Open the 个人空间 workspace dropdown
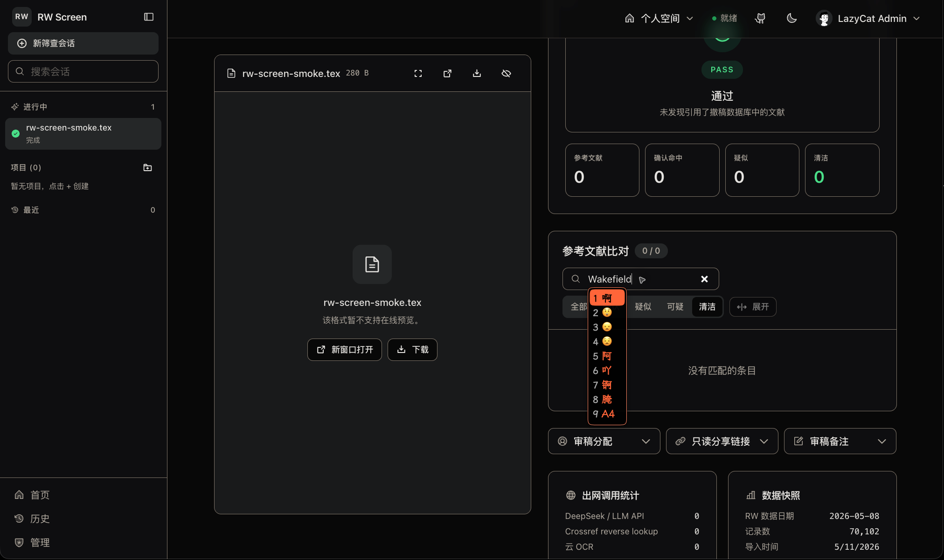The width and height of the screenshot is (944, 560). pyautogui.click(x=659, y=18)
